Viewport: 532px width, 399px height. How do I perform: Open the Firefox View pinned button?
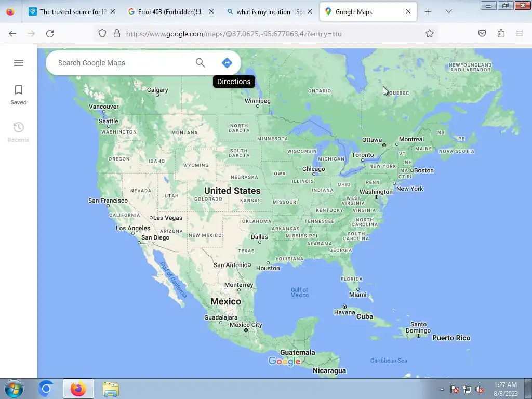click(10, 11)
